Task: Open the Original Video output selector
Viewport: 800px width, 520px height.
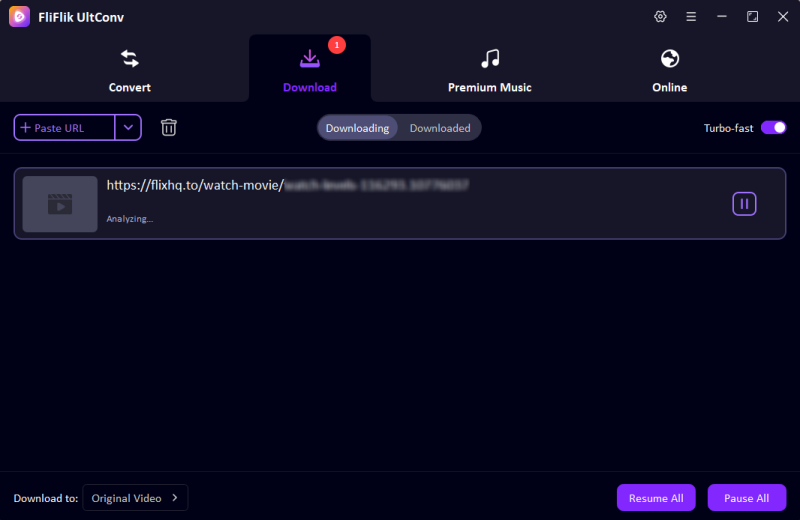Action: (x=135, y=498)
